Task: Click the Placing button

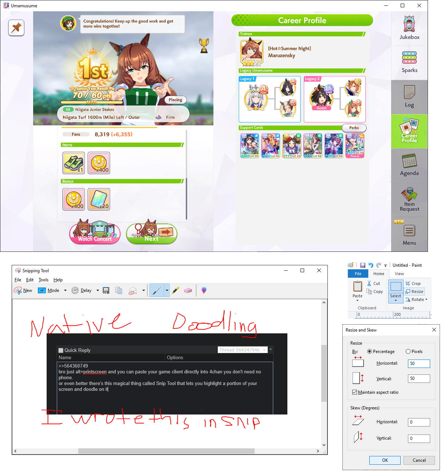Action: click(x=176, y=100)
